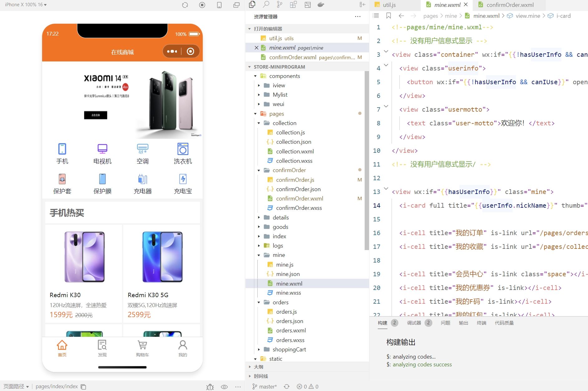Image resolution: width=588 pixels, height=391 pixels.
Task: Open mine.js file in tree
Action: (284, 265)
